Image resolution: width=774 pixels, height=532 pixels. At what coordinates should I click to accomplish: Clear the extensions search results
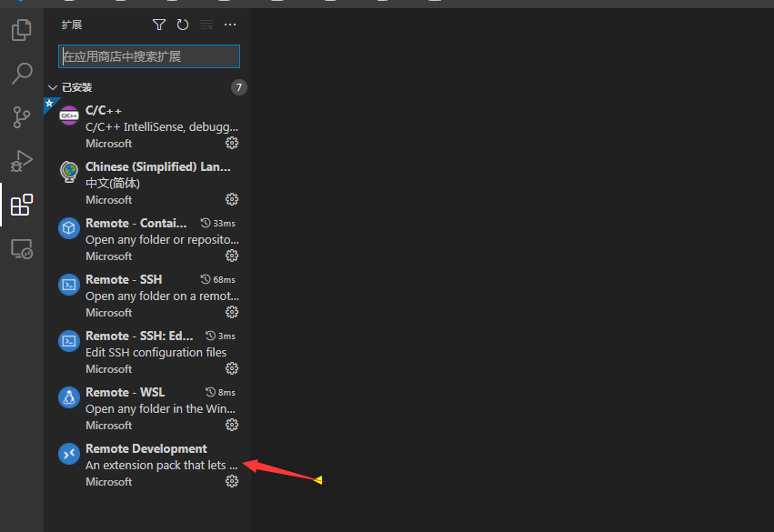coord(206,25)
